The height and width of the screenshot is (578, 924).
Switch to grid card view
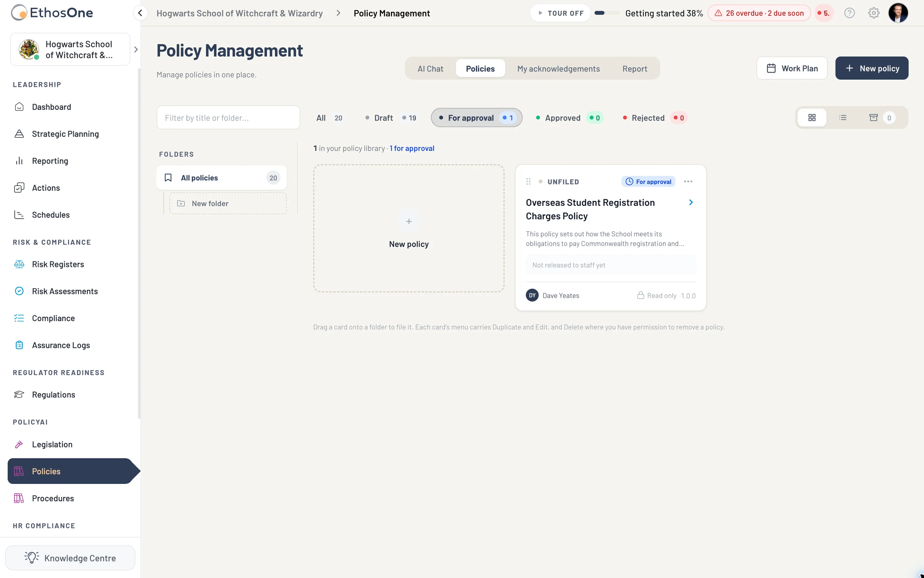pos(812,118)
